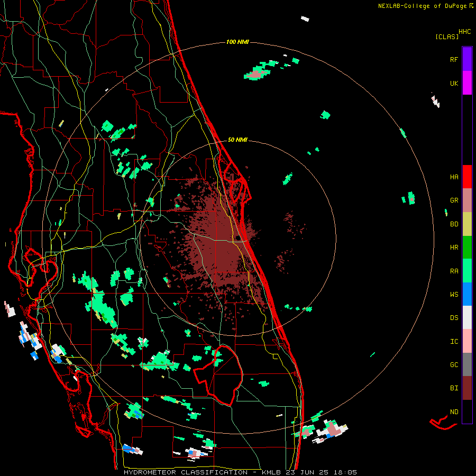This screenshot has width=476, height=476.
Task: Click the GC legend label
Action: (x=454, y=365)
